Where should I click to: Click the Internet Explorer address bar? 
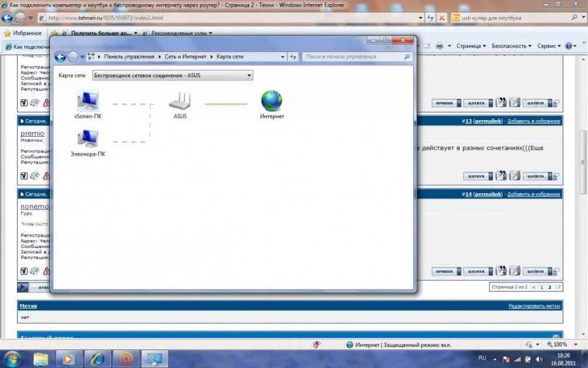click(229, 18)
